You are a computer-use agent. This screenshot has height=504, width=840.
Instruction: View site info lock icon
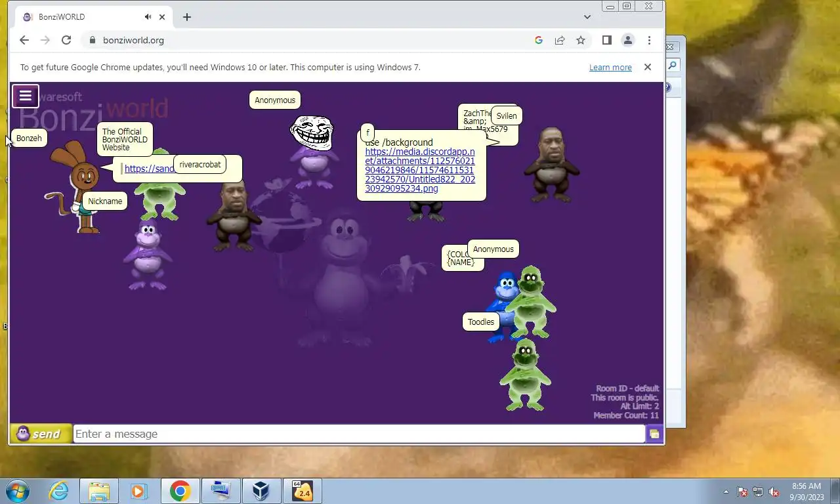pyautogui.click(x=92, y=40)
